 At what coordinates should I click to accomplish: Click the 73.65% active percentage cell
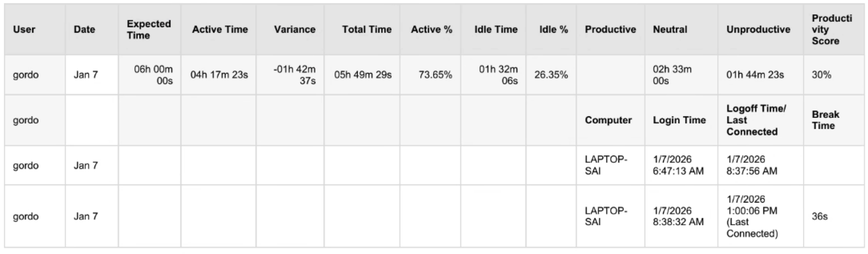tap(435, 75)
